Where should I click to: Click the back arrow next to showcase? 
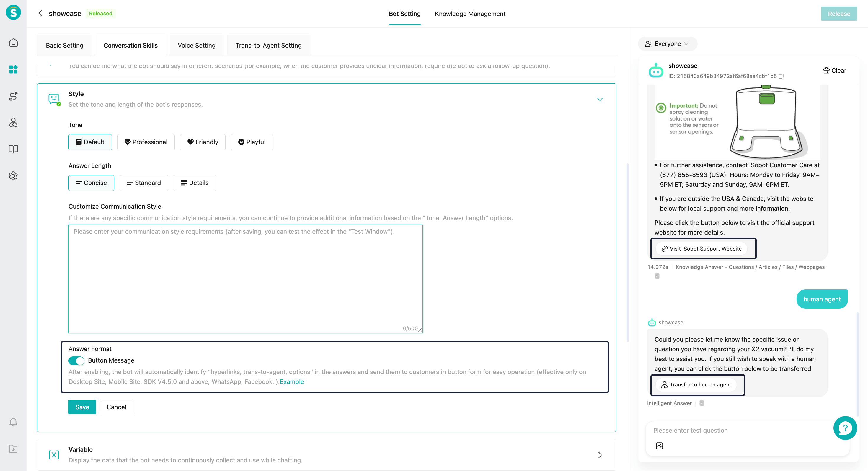pos(40,14)
